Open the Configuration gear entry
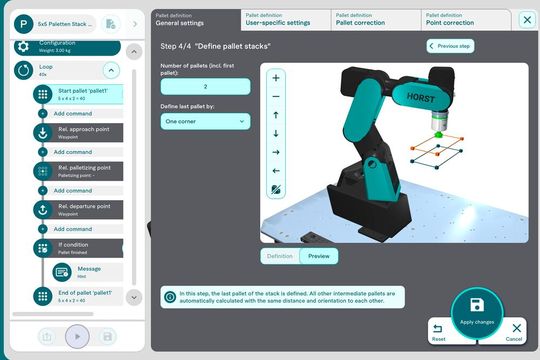540x360 pixels. click(x=67, y=47)
